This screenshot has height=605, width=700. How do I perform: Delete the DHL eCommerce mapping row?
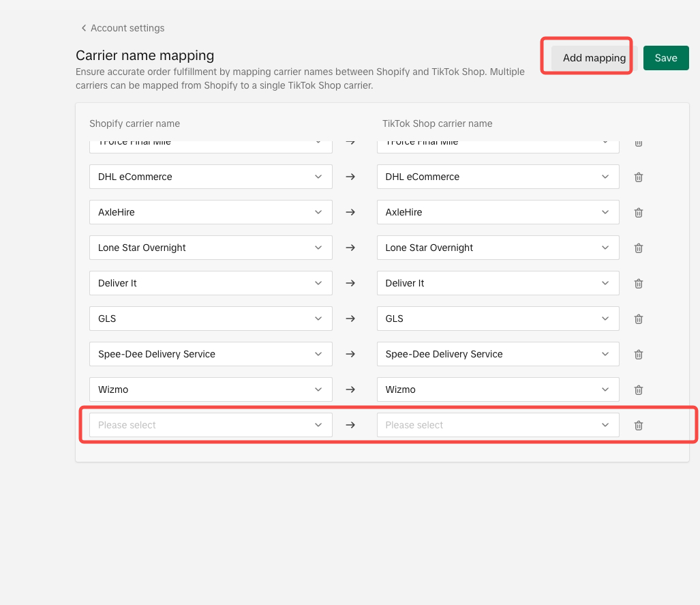(639, 177)
